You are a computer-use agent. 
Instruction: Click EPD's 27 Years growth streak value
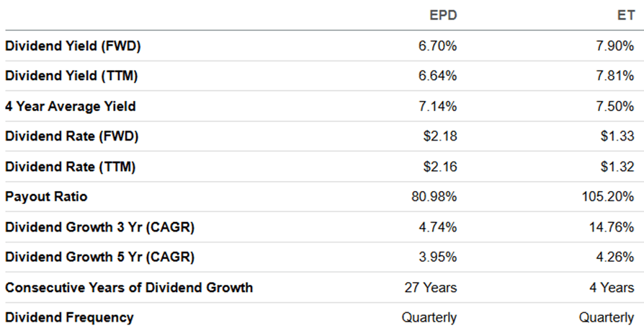coord(431,287)
